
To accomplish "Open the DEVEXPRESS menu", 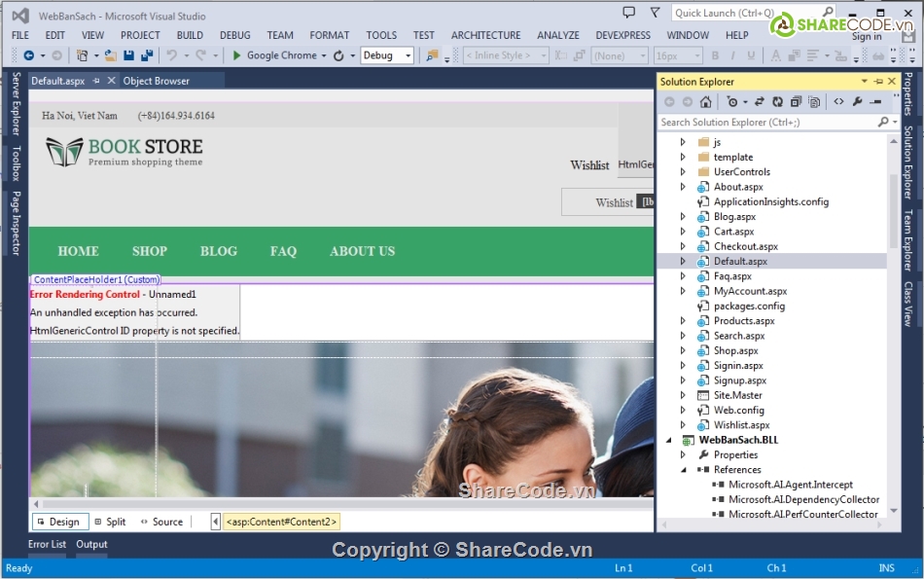I will (x=622, y=35).
